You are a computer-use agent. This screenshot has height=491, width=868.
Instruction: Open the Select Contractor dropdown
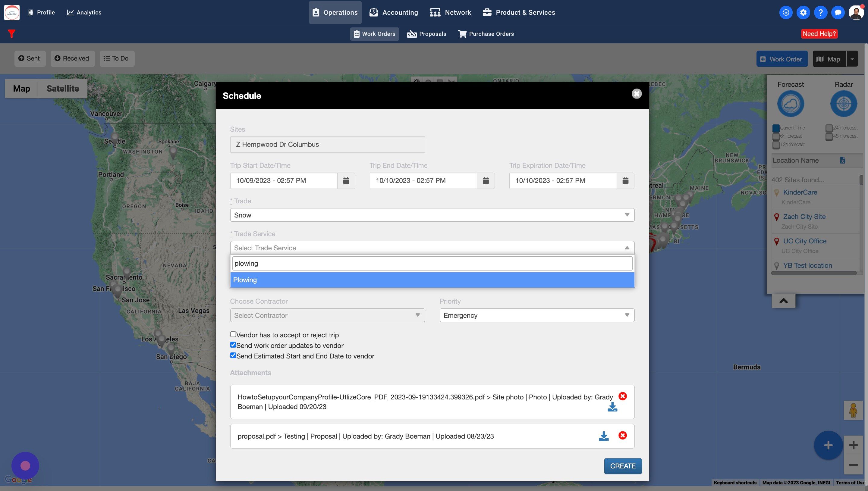click(327, 315)
